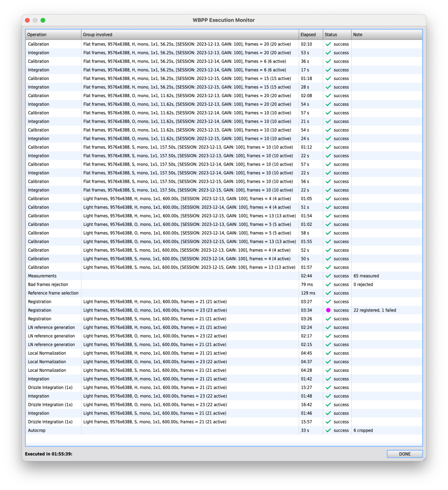Click the Status column header
The width and height of the screenshot is (448, 490).
pyautogui.click(x=337, y=34)
